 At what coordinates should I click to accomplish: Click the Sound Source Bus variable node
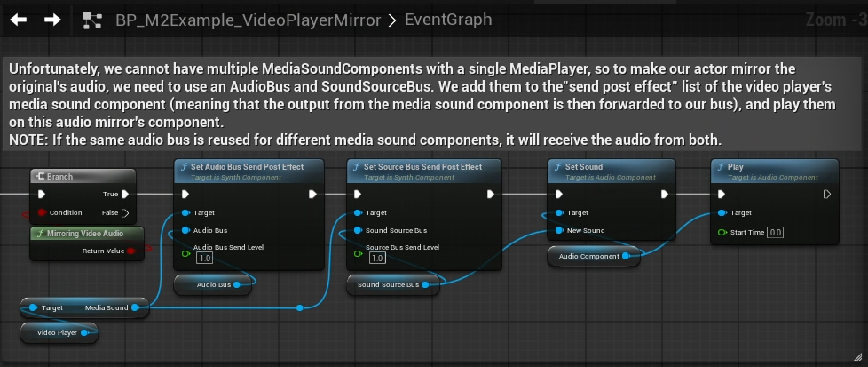point(388,285)
